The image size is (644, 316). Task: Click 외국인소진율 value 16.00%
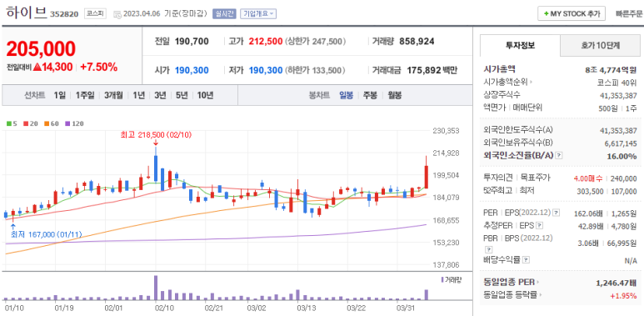(622, 156)
